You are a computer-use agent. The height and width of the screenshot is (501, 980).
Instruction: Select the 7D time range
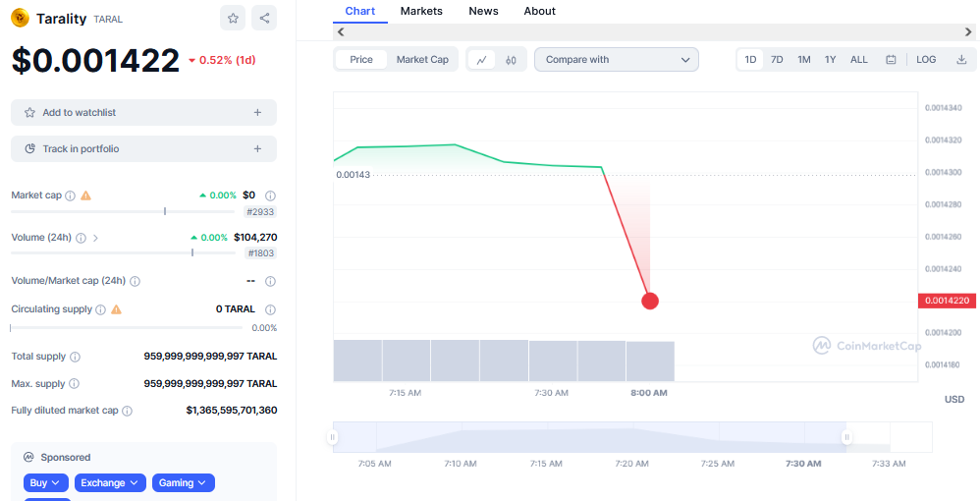click(777, 59)
